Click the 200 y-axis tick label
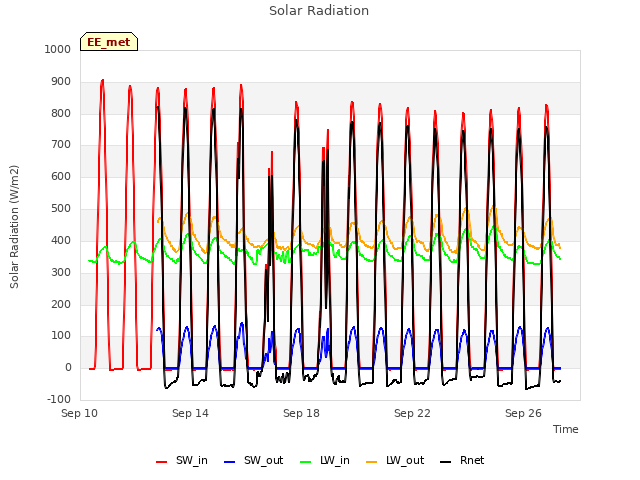Image resolution: width=640 pixels, height=480 pixels. [61, 304]
